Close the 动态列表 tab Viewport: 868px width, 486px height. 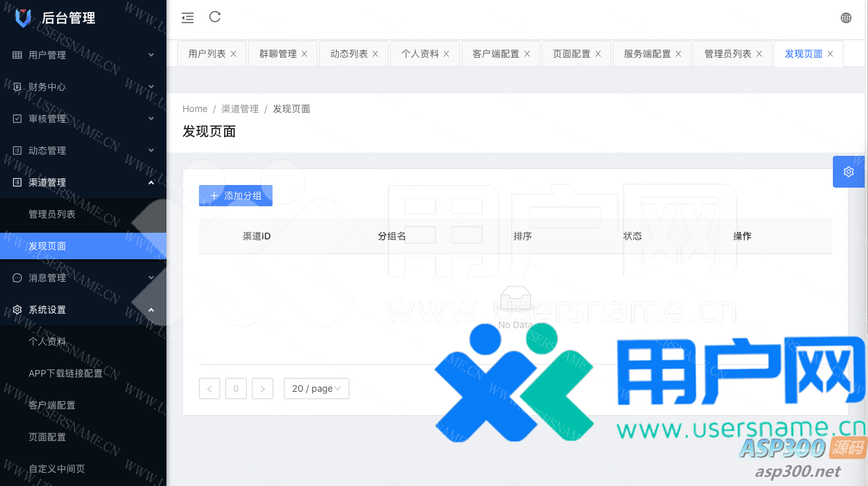[x=375, y=54]
